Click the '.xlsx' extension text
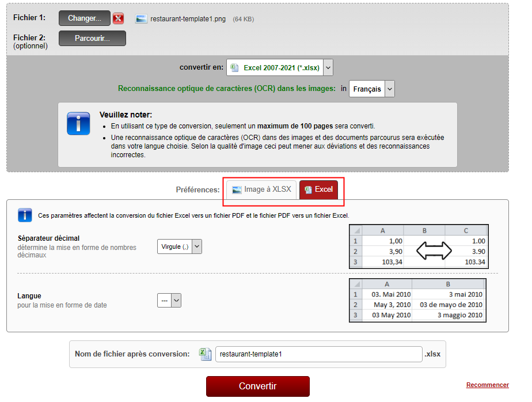Viewport: 532px width, 402px height. (x=432, y=354)
